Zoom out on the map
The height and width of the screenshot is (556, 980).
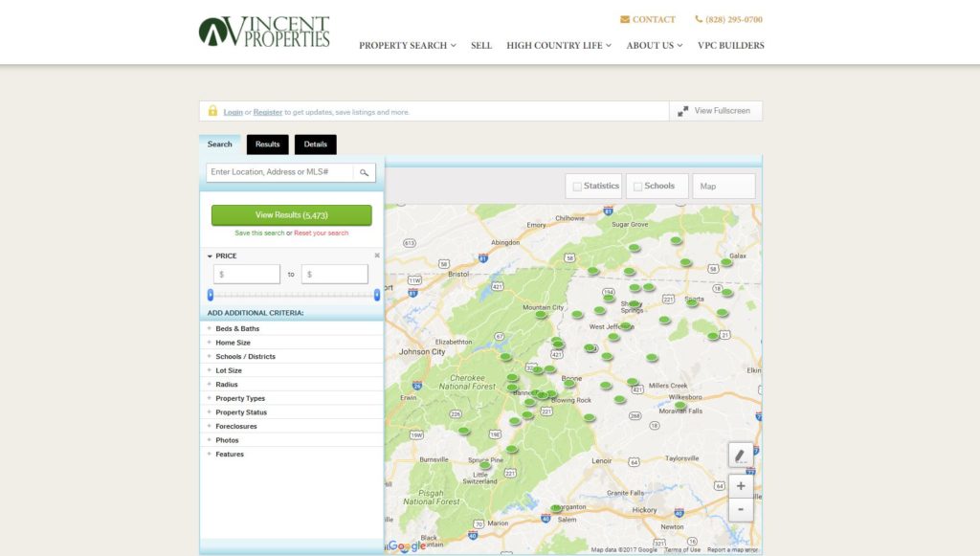740,510
